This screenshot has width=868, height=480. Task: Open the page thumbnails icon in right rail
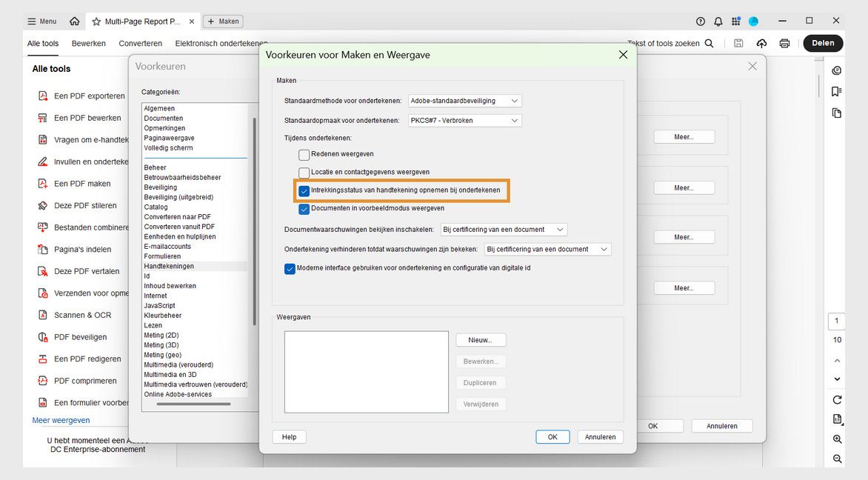(836, 113)
